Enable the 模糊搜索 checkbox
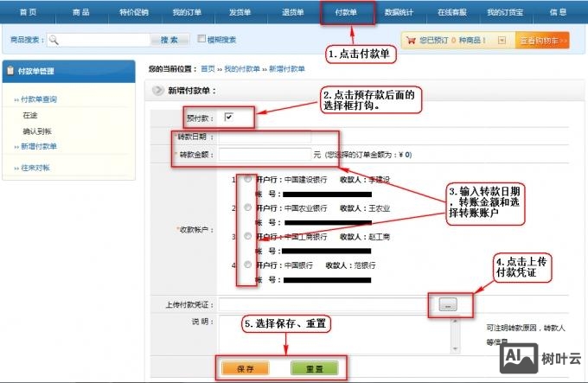 point(201,39)
